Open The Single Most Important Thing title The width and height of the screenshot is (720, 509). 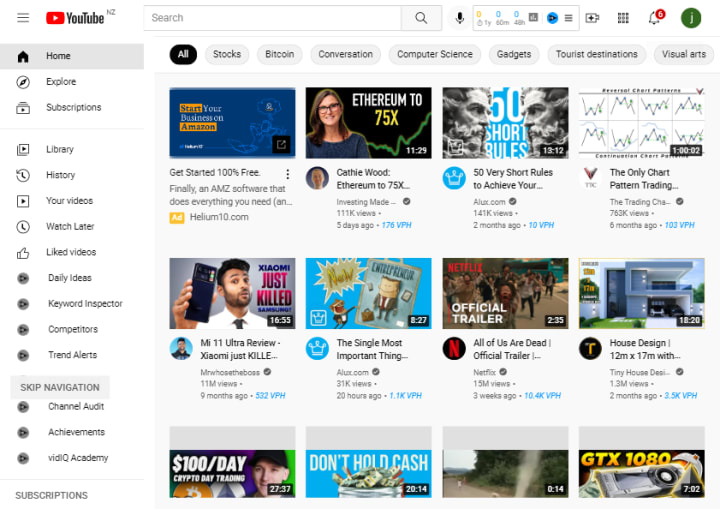click(372, 349)
